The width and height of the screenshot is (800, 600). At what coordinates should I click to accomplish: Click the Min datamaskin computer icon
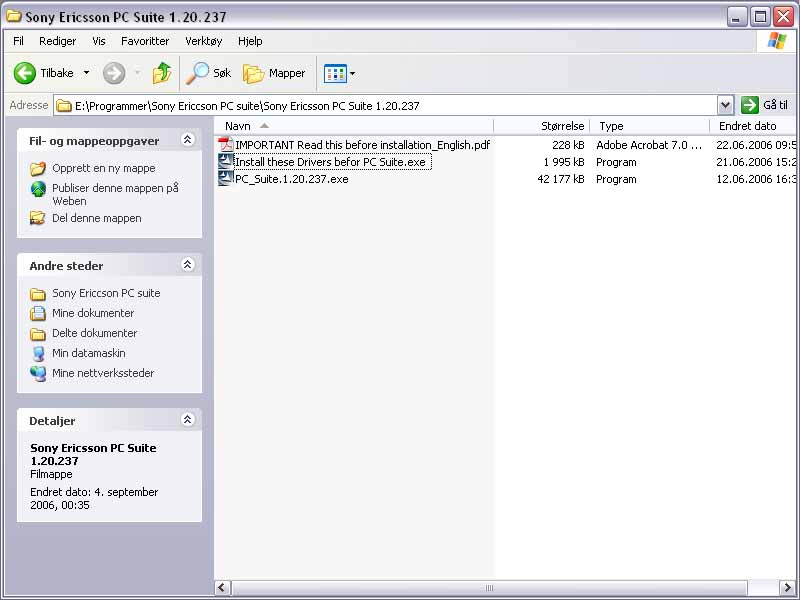[x=38, y=354]
